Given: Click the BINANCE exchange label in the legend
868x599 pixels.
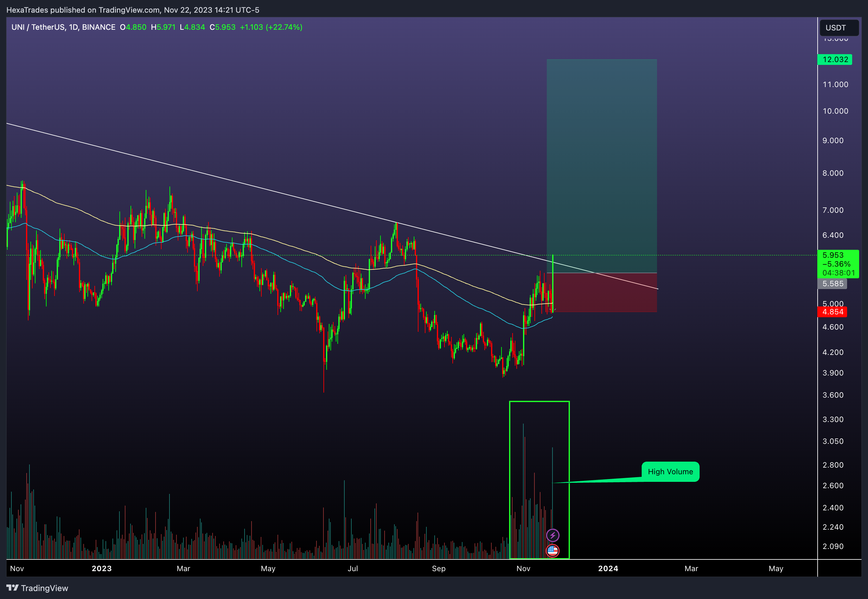Looking at the screenshot, I should [99, 27].
